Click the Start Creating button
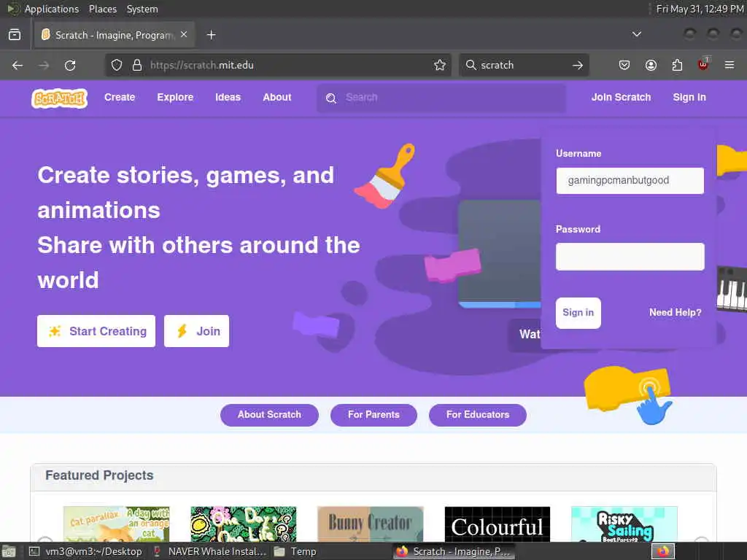Image resolution: width=747 pixels, height=560 pixels. pyautogui.click(x=96, y=331)
